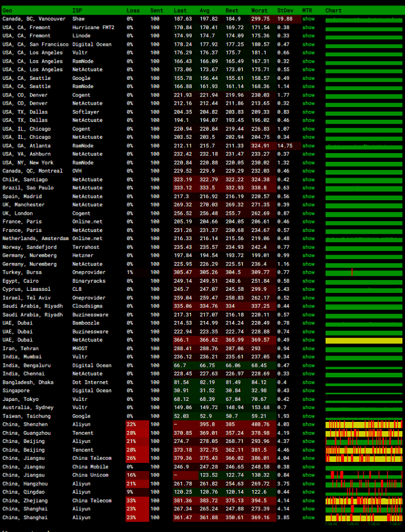Viewport: 405px width, 532px height.
Task: Show MTR for Dallas Softlayer row
Action: 308,112
